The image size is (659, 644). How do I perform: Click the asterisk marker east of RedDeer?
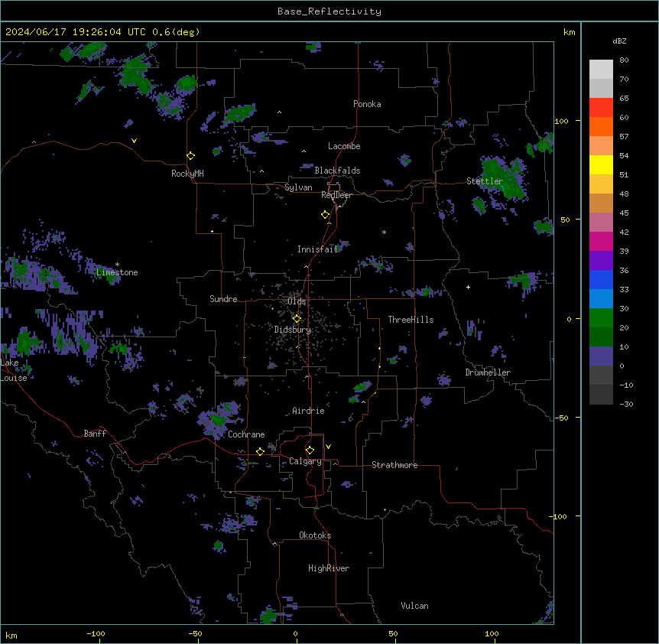click(x=384, y=232)
